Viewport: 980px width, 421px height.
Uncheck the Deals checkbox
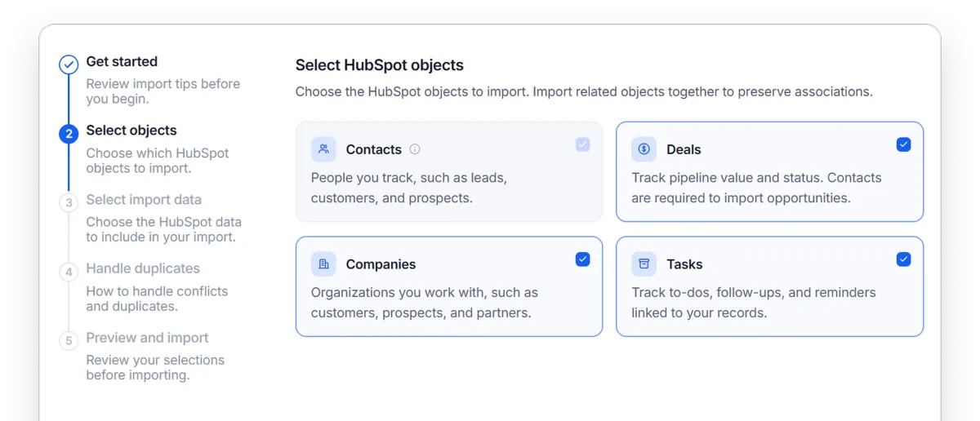click(903, 144)
